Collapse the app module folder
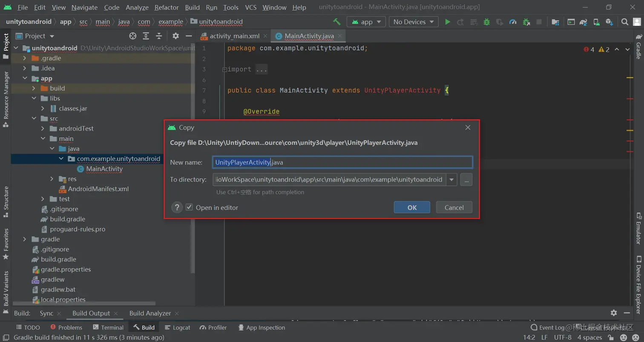 pyautogui.click(x=25, y=78)
